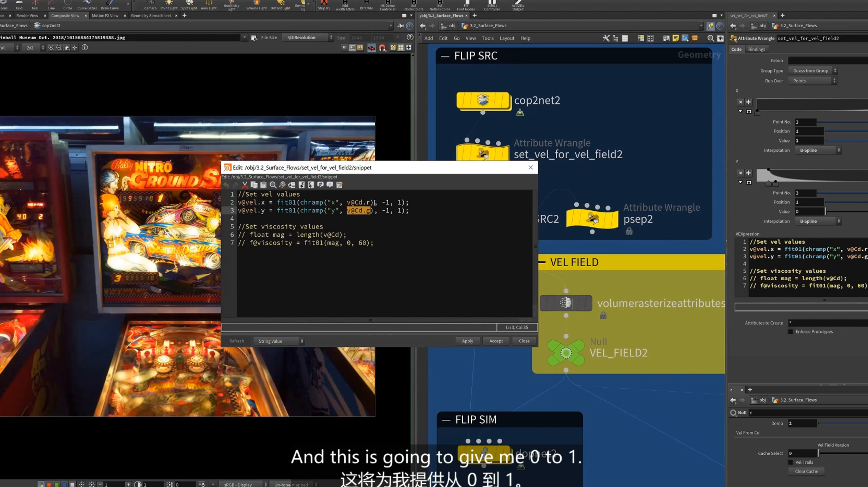Collapse the FLIP SRC network box
Image resolution: width=868 pixels, height=487 pixels.
(445, 56)
